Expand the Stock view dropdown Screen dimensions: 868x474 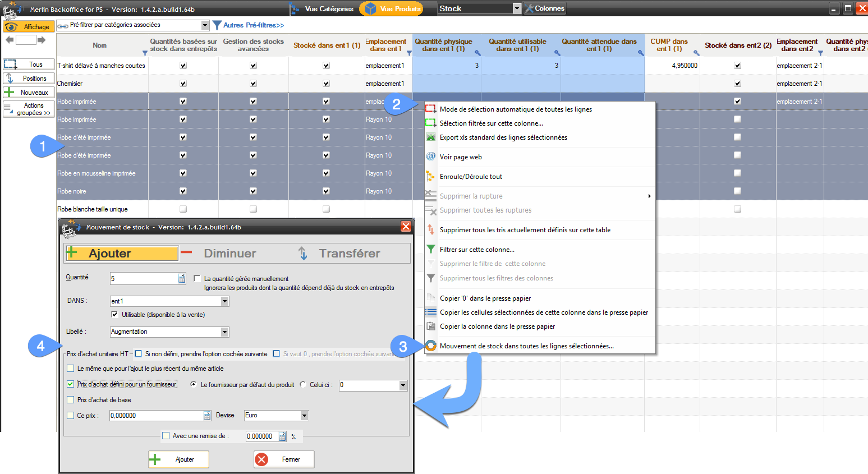pos(517,8)
